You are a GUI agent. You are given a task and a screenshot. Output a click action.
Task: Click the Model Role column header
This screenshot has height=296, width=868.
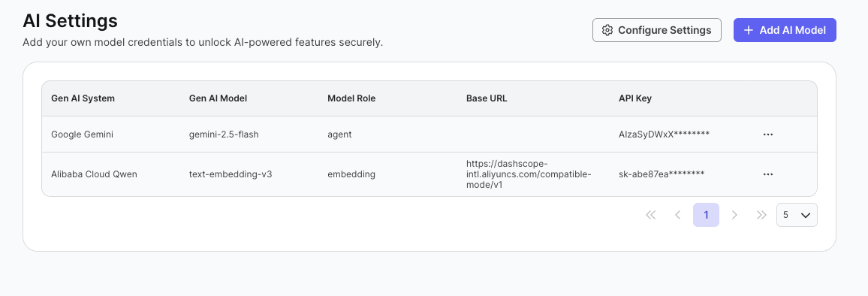351,98
